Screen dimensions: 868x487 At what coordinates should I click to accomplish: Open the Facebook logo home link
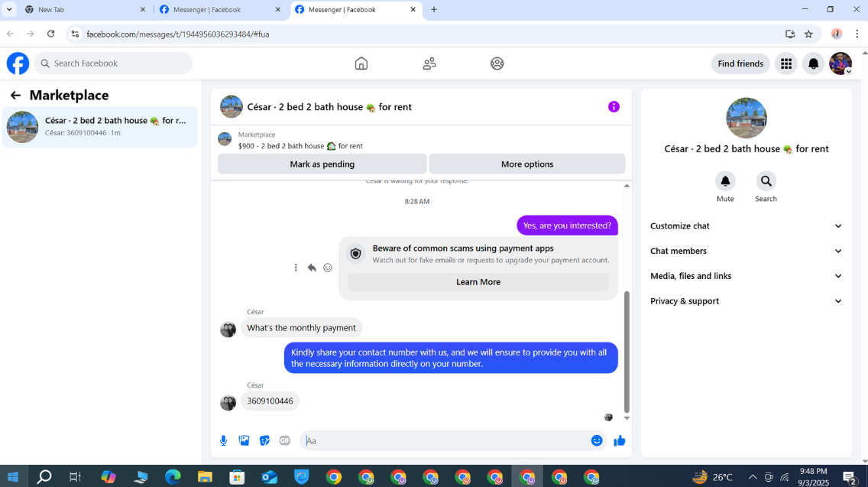[18, 63]
